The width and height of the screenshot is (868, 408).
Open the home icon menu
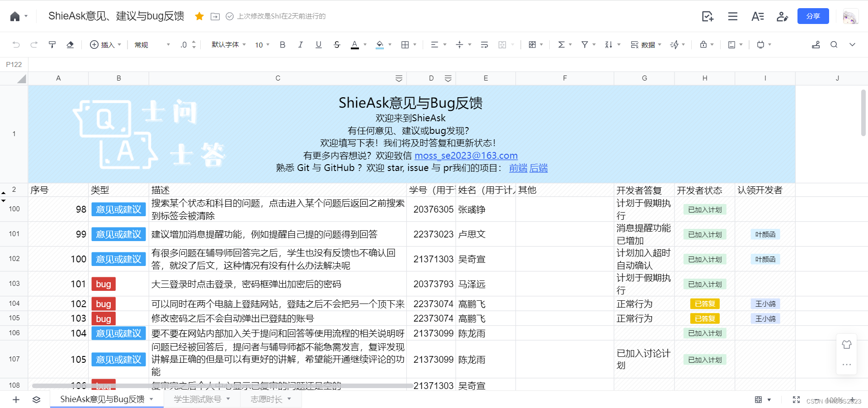15,16
